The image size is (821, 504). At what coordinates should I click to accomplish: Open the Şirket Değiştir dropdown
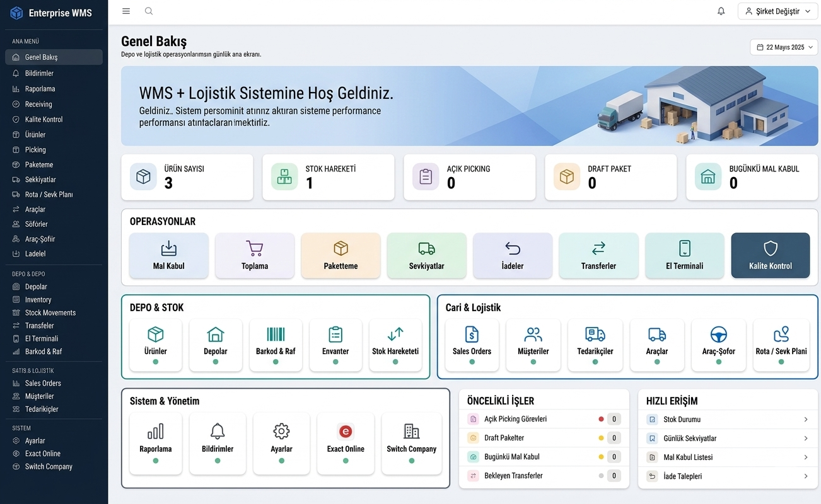click(x=778, y=11)
